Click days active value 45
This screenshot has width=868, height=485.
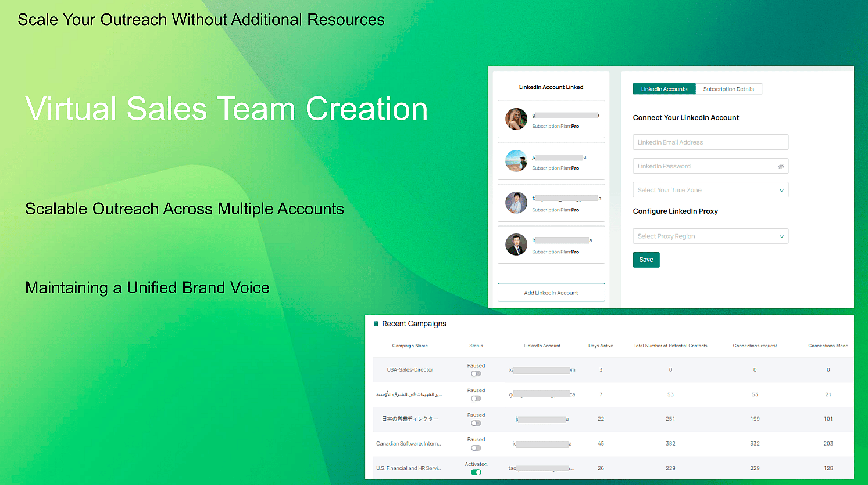pos(601,444)
